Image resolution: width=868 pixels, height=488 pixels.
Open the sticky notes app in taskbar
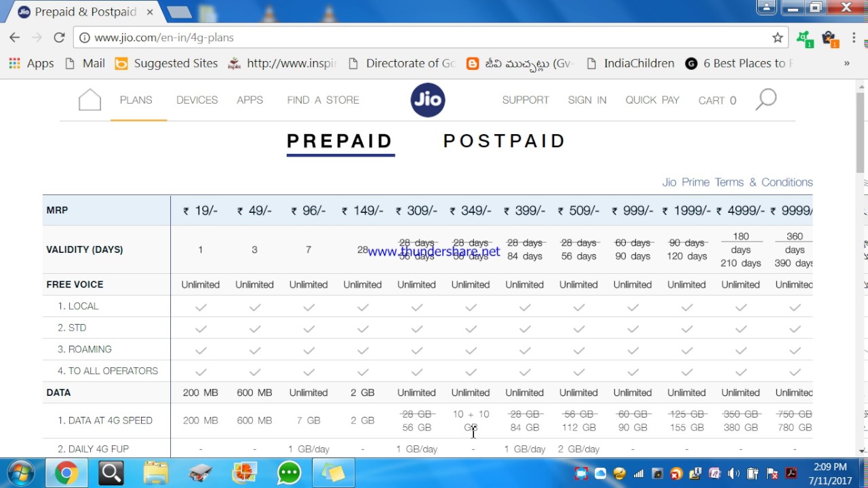point(333,473)
